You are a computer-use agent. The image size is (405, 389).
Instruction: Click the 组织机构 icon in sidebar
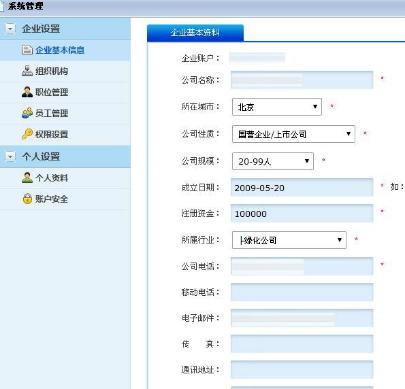pos(27,71)
